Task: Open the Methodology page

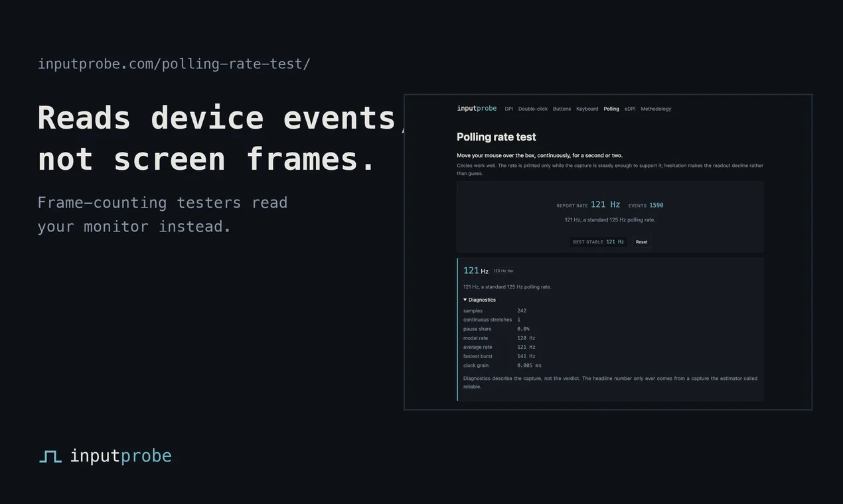Action: coord(656,109)
